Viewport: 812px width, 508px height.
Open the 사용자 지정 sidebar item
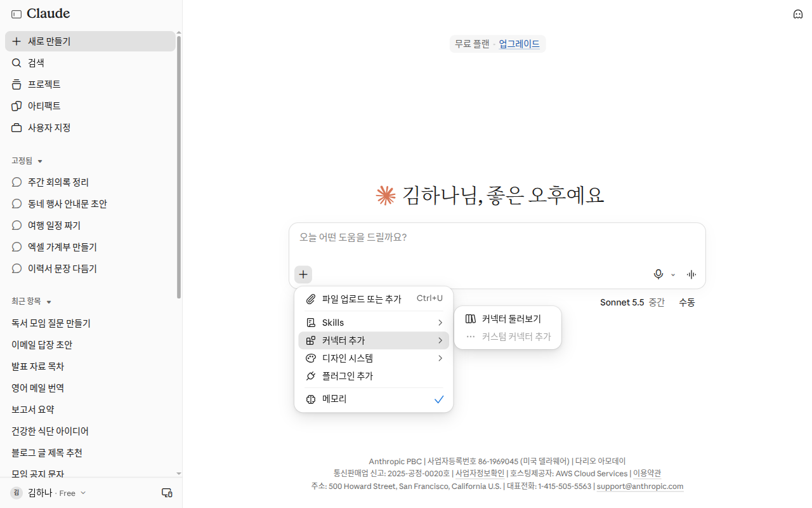[90, 128]
